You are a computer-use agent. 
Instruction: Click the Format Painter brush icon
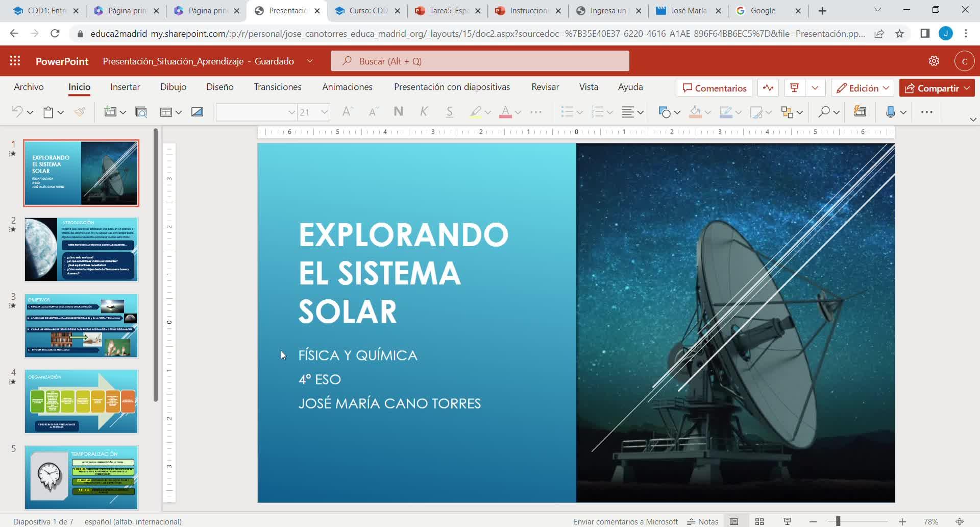tap(80, 112)
